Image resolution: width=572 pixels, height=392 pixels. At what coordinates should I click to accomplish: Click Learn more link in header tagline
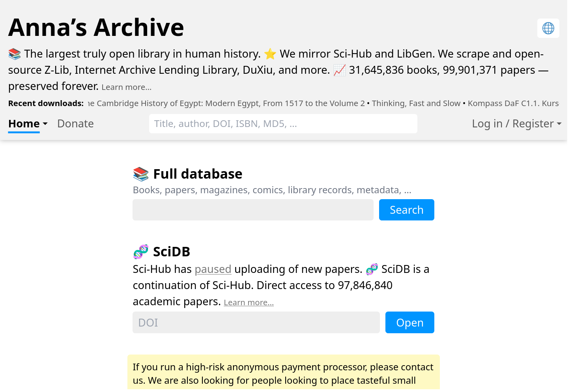126,87
